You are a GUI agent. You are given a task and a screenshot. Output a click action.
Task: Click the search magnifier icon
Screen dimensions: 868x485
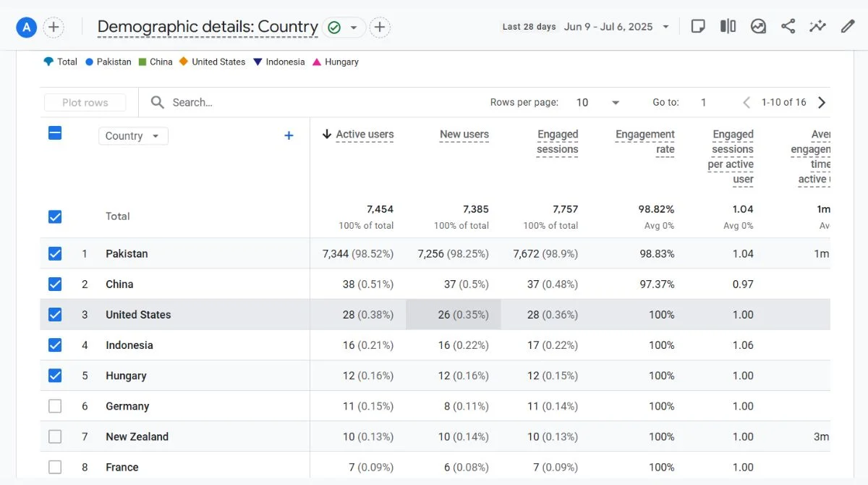click(x=157, y=103)
